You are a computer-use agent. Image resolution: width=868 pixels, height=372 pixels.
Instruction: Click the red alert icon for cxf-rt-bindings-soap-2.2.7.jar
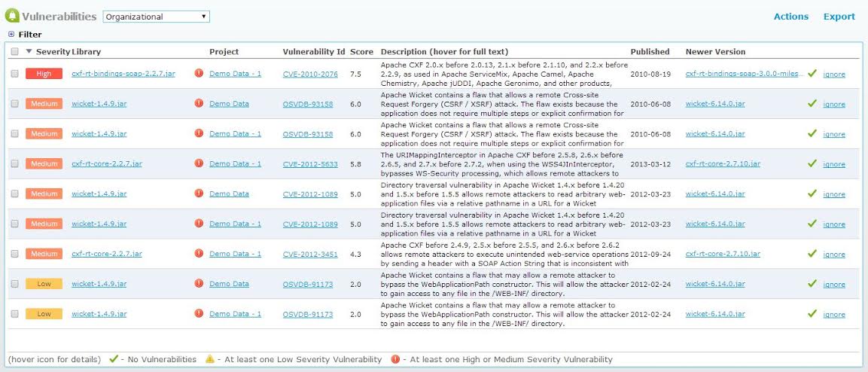[x=199, y=73]
